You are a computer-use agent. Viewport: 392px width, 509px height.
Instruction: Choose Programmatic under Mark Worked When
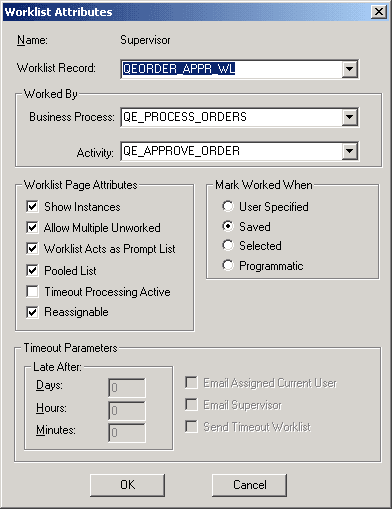(228, 265)
